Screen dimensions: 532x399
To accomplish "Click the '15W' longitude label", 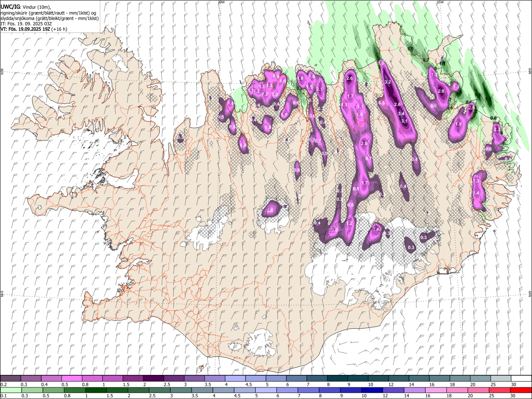I will (440, 2).
